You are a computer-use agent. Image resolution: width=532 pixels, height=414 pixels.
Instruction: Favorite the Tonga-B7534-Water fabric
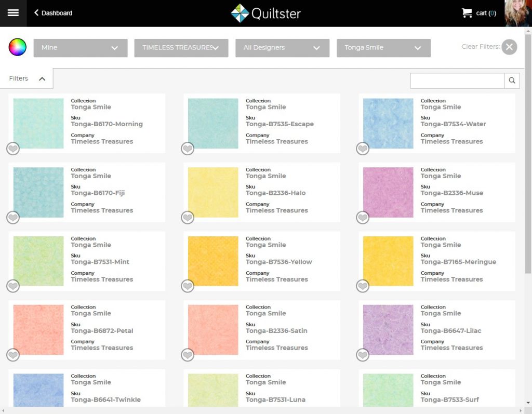[363, 148]
